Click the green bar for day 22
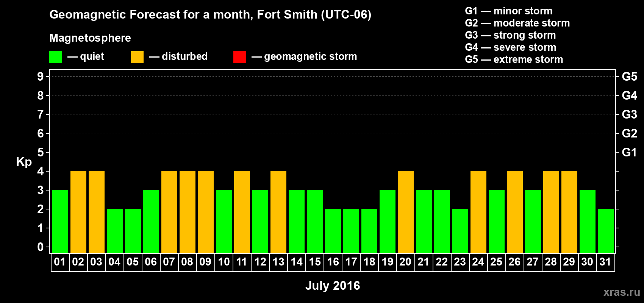This screenshot has width=644, height=303. click(442, 222)
